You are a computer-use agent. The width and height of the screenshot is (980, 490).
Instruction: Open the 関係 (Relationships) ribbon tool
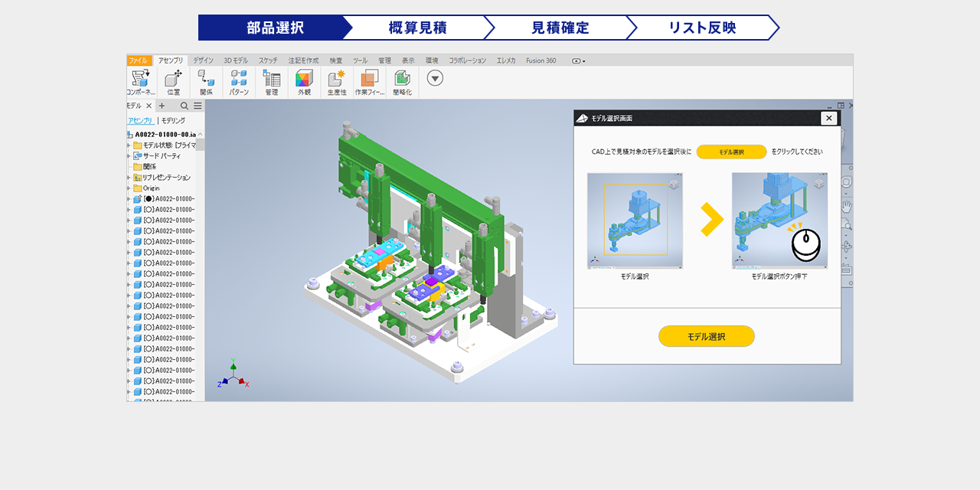[206, 79]
